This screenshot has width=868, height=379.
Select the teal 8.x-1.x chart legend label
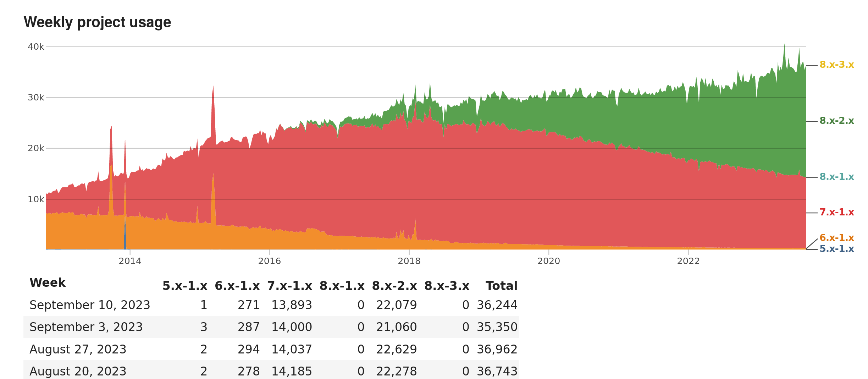tap(836, 177)
